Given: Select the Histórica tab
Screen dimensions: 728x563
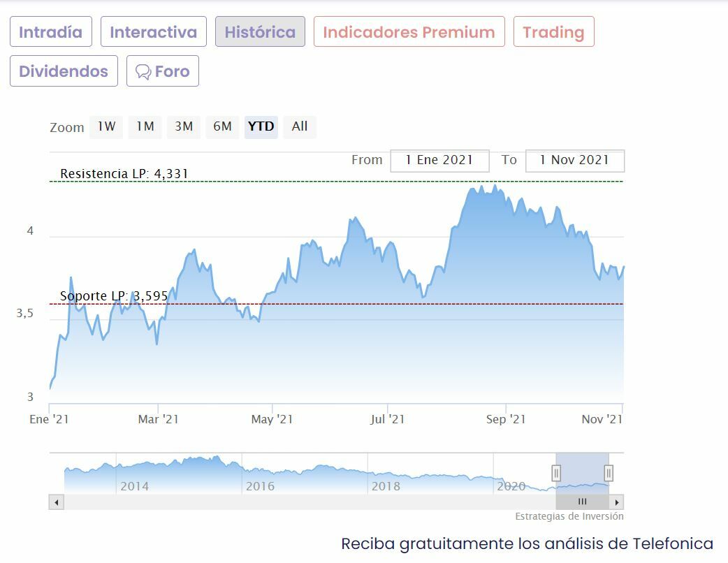Looking at the screenshot, I should tap(260, 32).
